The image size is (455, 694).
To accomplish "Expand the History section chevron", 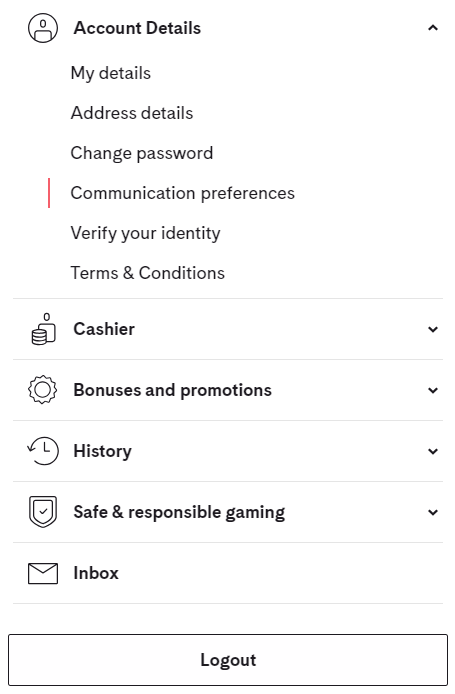I will click(433, 451).
